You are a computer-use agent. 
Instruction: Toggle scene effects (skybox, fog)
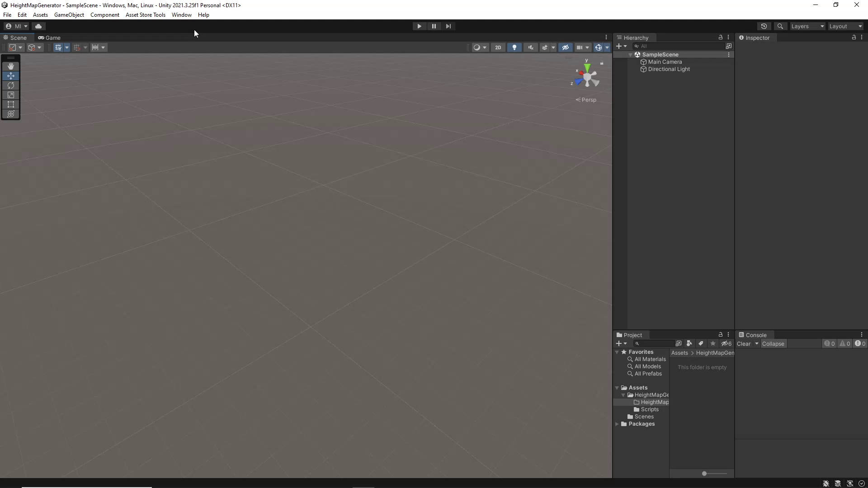(x=544, y=47)
